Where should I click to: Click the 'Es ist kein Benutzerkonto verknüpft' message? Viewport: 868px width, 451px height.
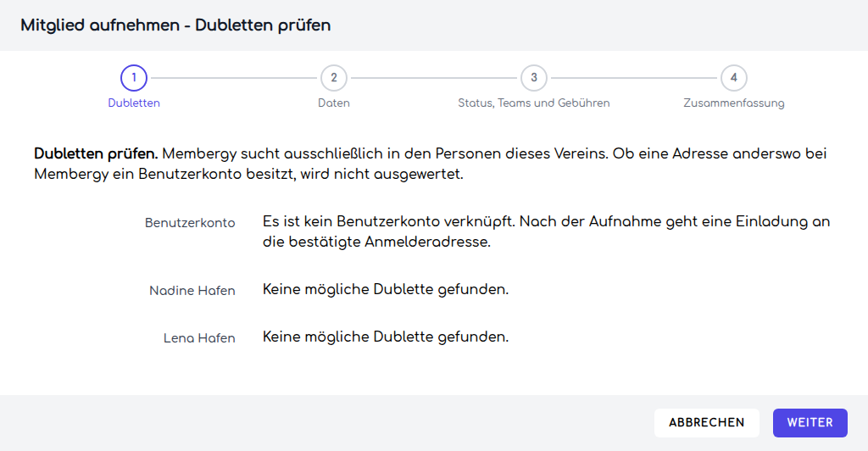[547, 232]
